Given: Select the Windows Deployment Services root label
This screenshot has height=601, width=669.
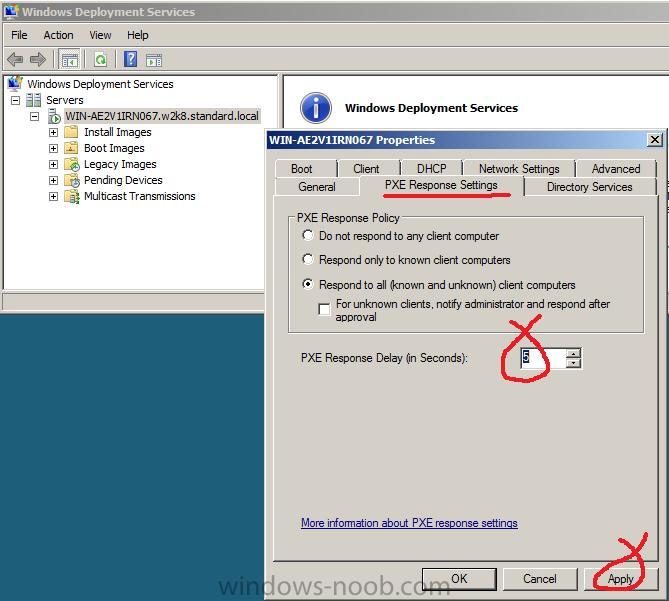Looking at the screenshot, I should 100,84.
